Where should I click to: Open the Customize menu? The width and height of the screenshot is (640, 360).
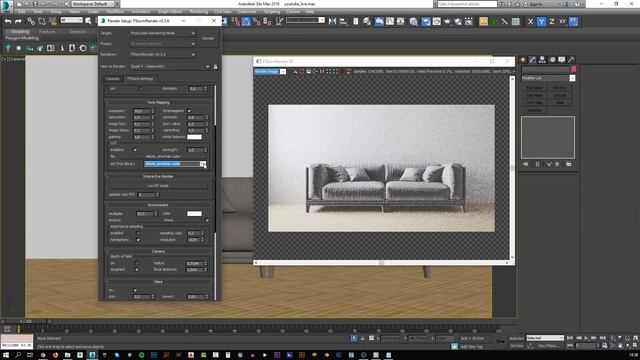[247, 12]
